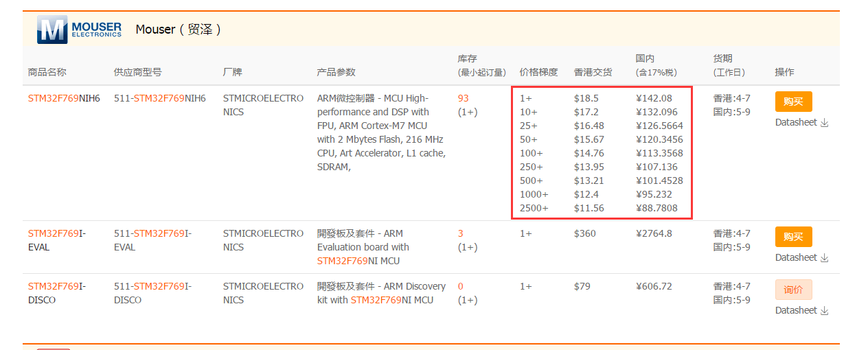Open supplier part number 511-STM32F769I-EVAL
Viewport: 868px width, 350px height.
tap(152, 240)
